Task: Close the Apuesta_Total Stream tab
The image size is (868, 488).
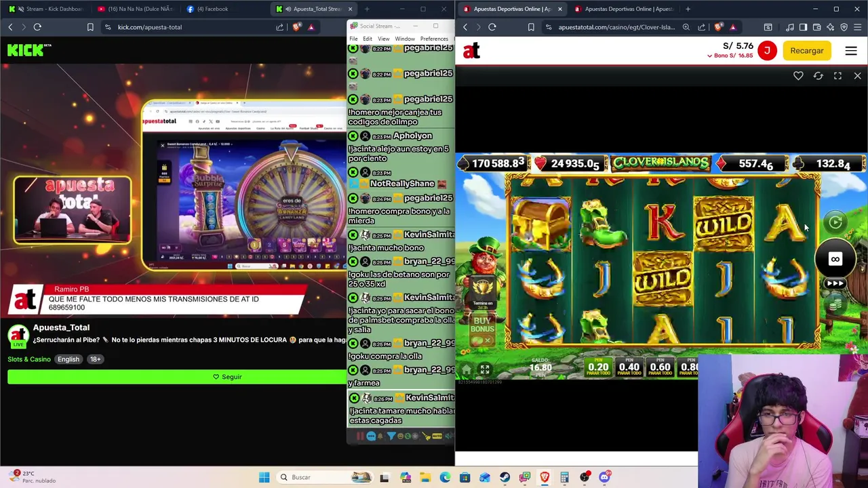Action: (x=350, y=9)
